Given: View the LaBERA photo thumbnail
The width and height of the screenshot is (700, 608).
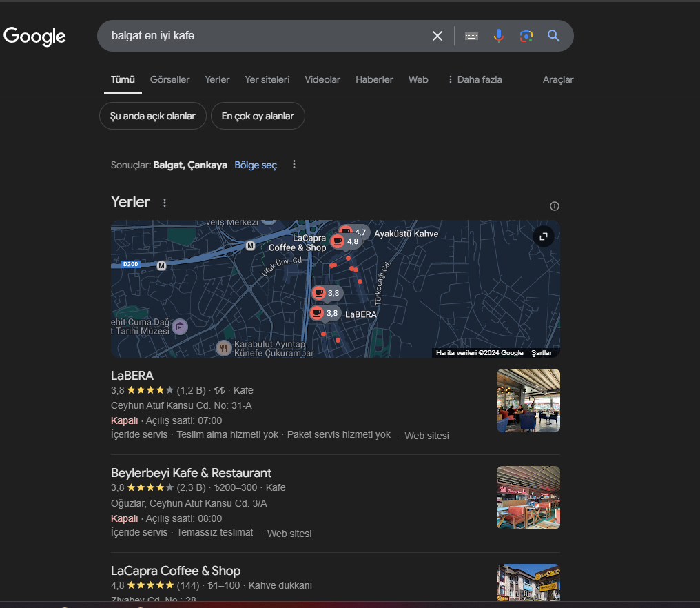Looking at the screenshot, I should click(x=528, y=401).
